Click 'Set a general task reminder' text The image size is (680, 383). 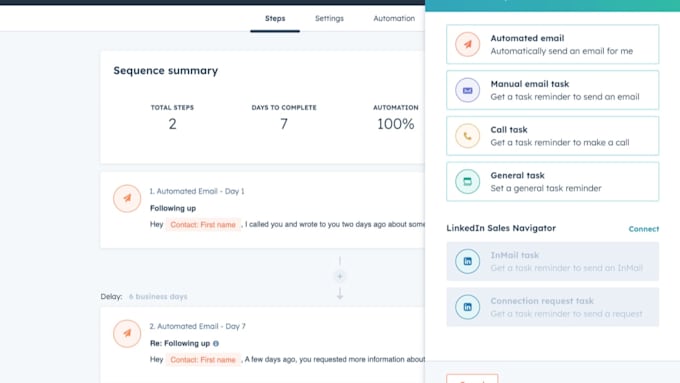point(546,188)
